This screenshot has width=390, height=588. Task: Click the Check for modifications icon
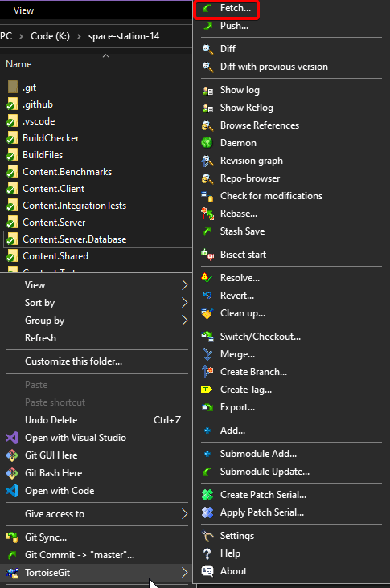click(207, 196)
